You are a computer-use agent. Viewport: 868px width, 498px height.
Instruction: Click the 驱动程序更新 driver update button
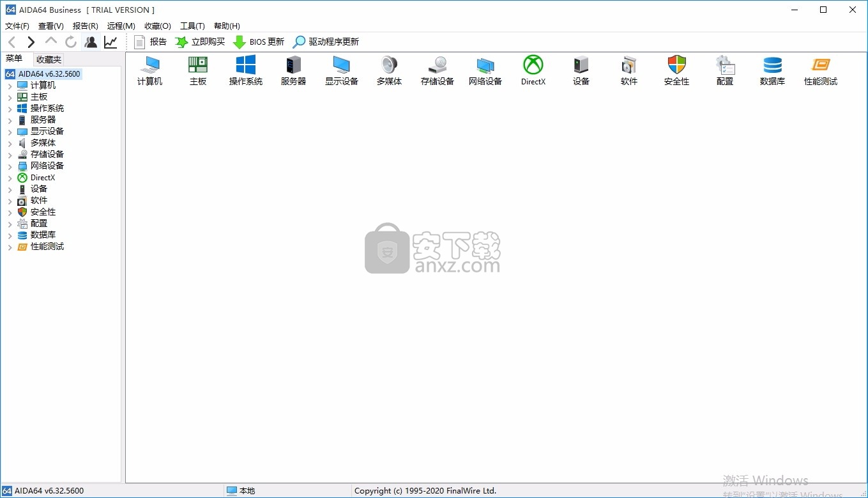click(326, 42)
